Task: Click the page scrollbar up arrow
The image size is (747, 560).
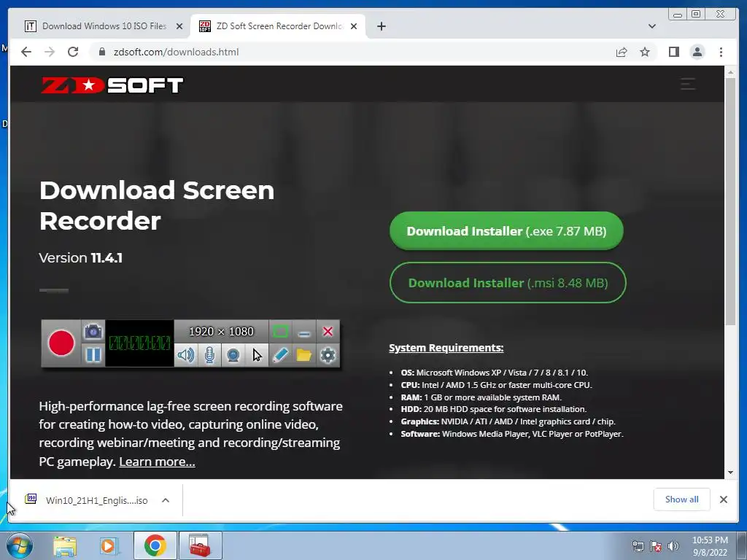Action: (x=730, y=72)
